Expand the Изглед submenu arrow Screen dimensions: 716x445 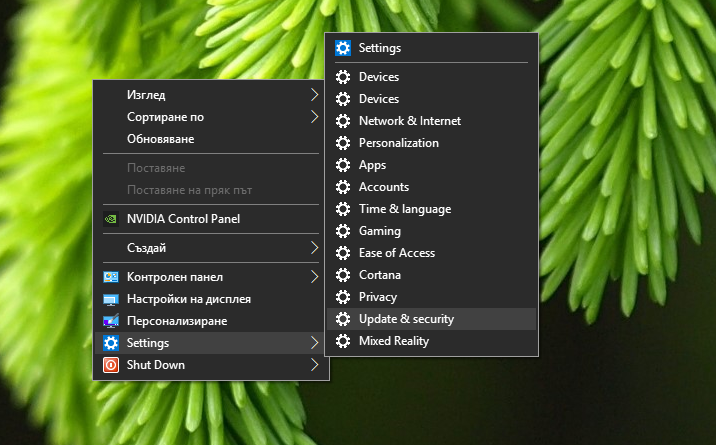point(314,95)
